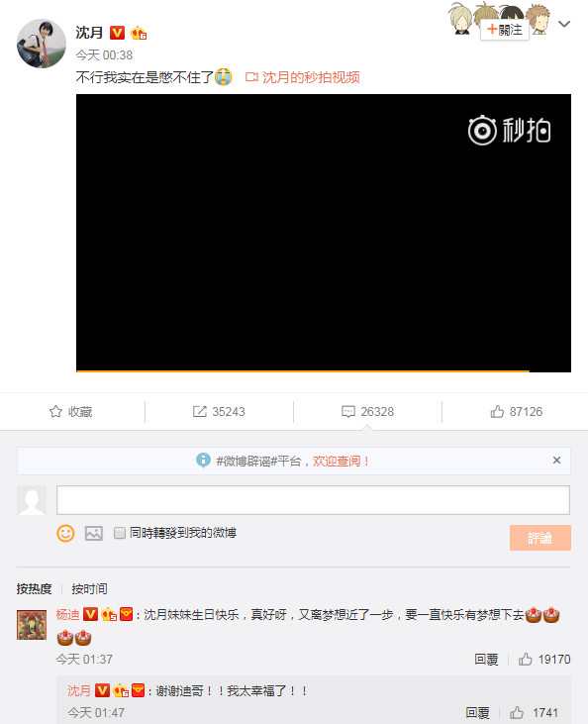
Task: Click the repost icon showing 35243
Action: pos(199,411)
